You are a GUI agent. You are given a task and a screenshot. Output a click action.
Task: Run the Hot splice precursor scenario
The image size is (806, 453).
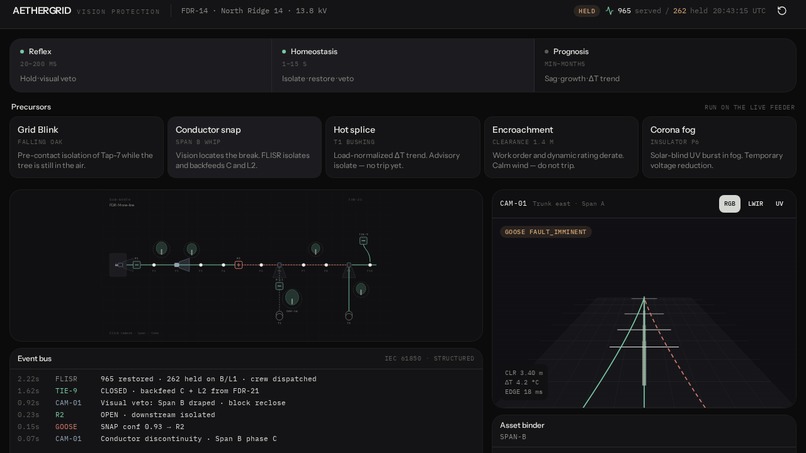[402, 147]
